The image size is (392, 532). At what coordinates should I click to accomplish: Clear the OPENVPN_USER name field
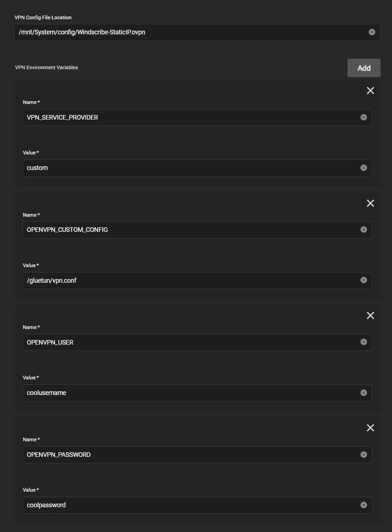point(364,342)
